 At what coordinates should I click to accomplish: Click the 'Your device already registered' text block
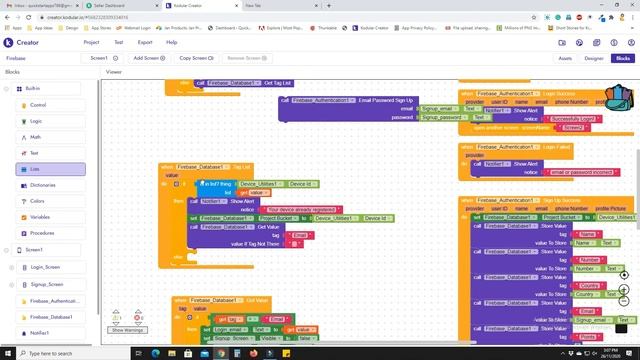click(301, 210)
